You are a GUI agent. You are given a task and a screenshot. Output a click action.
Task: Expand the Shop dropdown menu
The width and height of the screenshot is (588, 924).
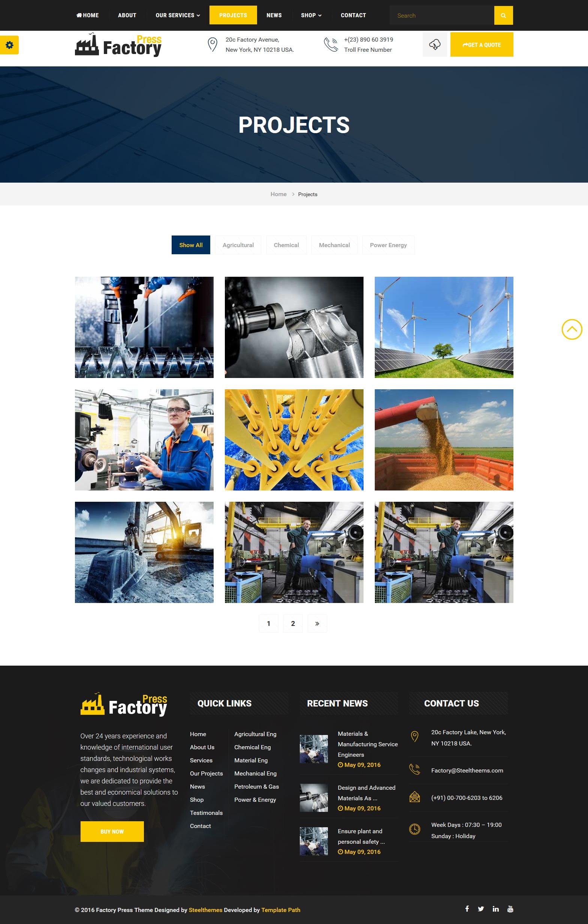311,15
